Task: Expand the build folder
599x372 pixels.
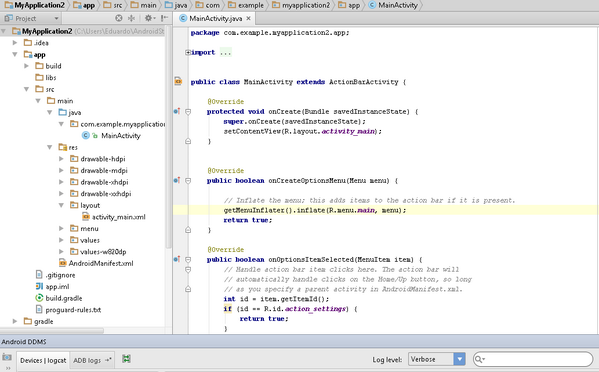Action: click(x=26, y=66)
